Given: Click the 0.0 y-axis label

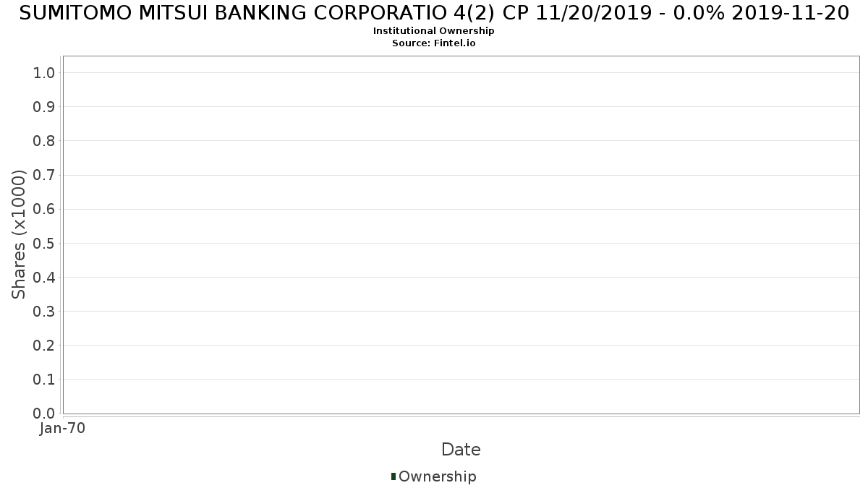Looking at the screenshot, I should (44, 413).
